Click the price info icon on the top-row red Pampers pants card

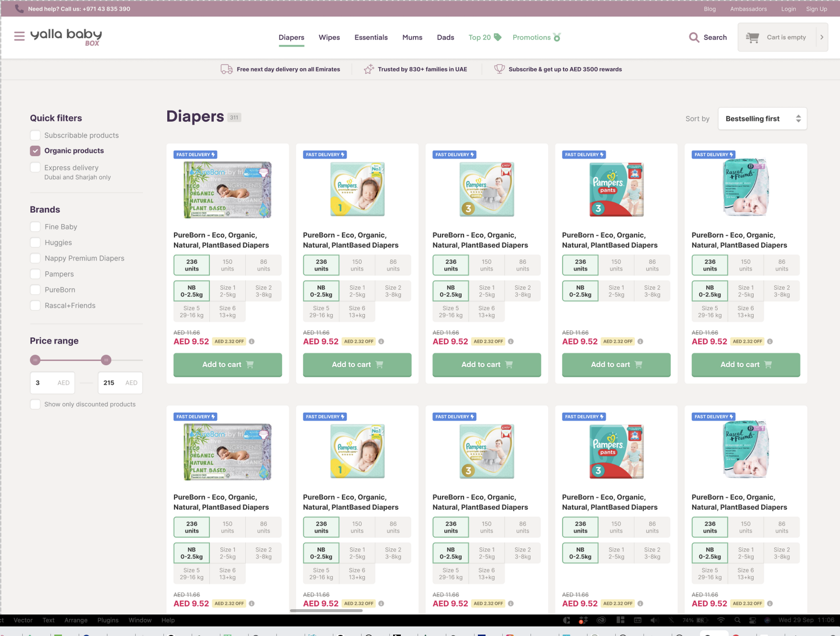pos(640,341)
